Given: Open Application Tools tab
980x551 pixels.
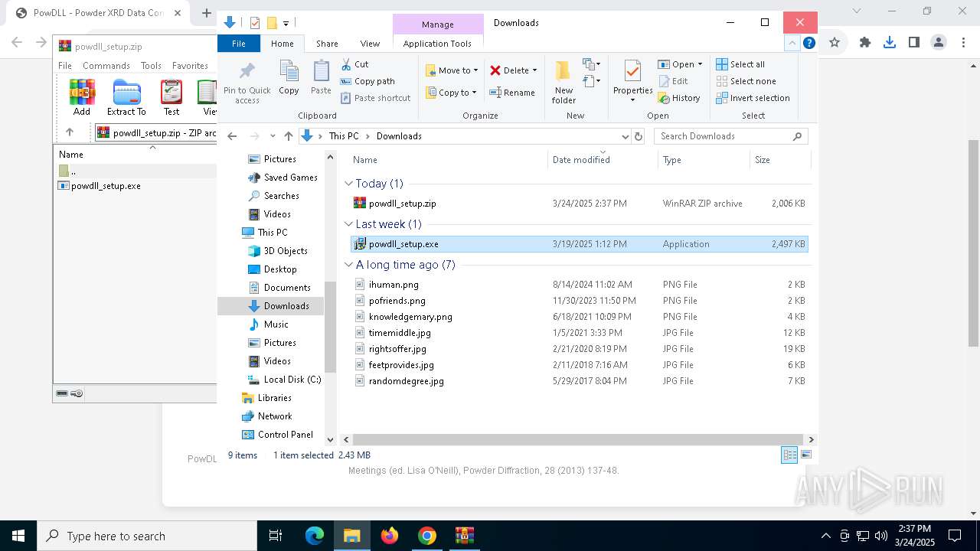Looking at the screenshot, I should [437, 44].
